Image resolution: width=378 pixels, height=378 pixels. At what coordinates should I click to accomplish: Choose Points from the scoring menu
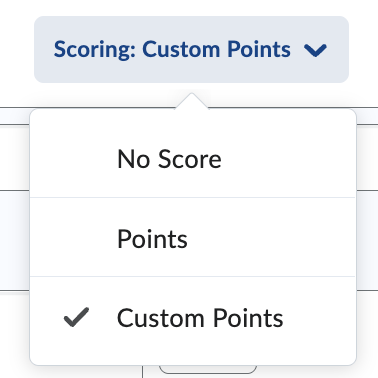pos(193,237)
